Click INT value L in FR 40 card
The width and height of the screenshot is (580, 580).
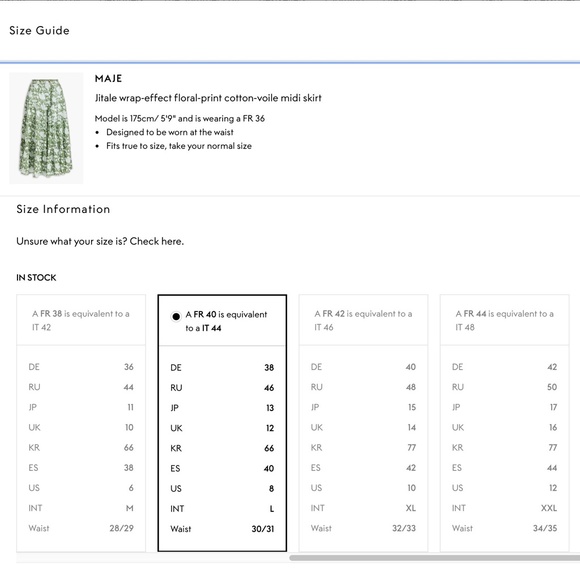(272, 509)
